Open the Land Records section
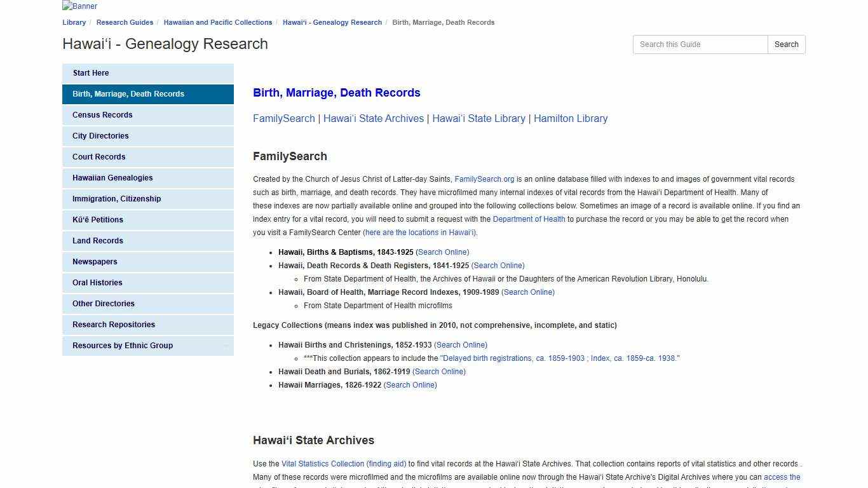 pos(97,241)
